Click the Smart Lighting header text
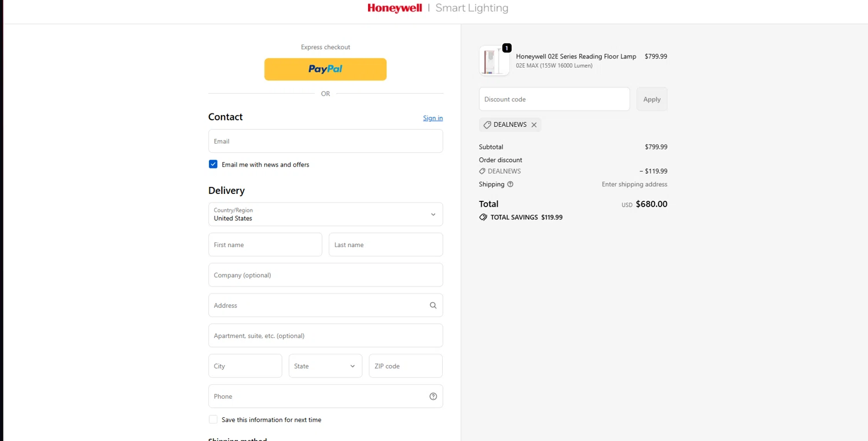Screen dimensions: 868x441 472,8
